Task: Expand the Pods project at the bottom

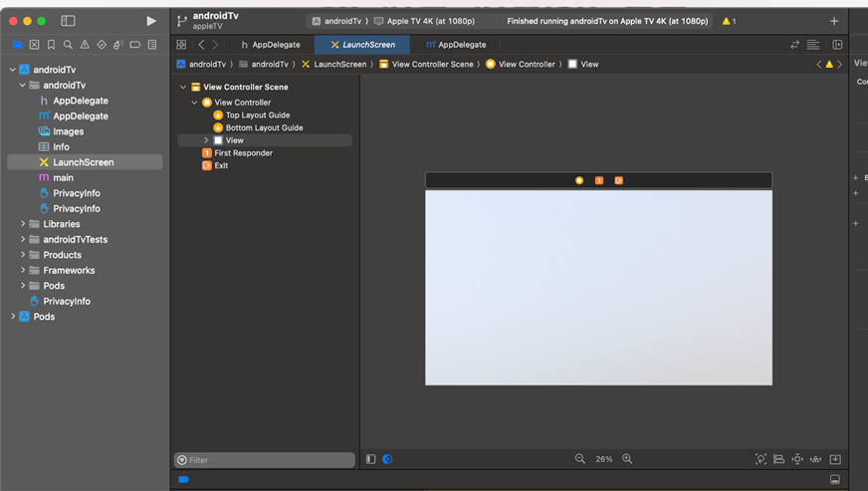Action: (13, 317)
